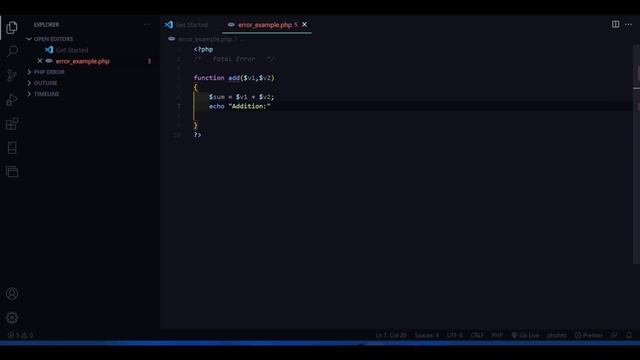
Task: Click the Fatal Error comment line
Action: (x=234, y=59)
